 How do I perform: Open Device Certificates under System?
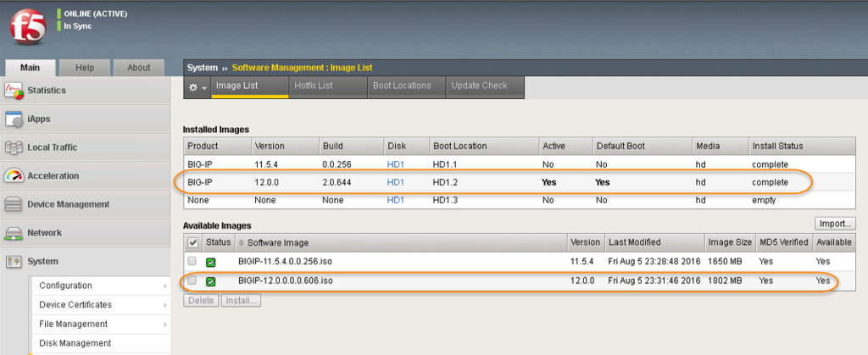[100, 305]
